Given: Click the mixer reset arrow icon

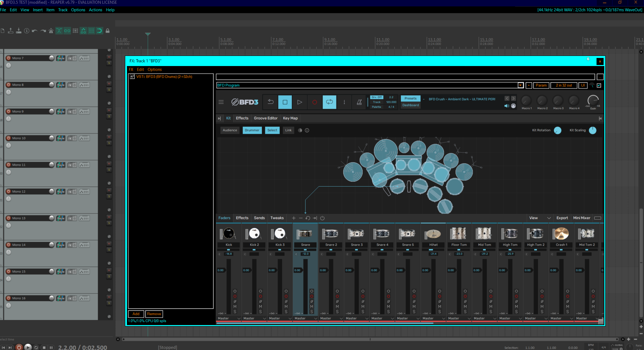Looking at the screenshot, I should pos(308,218).
